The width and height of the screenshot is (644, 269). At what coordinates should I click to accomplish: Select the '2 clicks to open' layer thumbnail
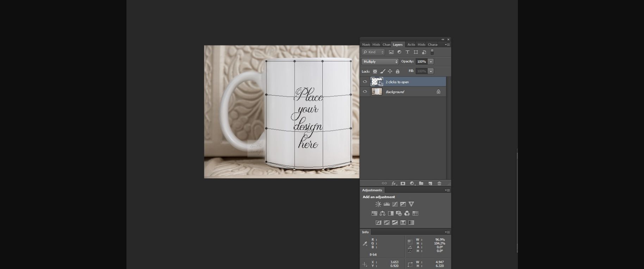tap(377, 82)
